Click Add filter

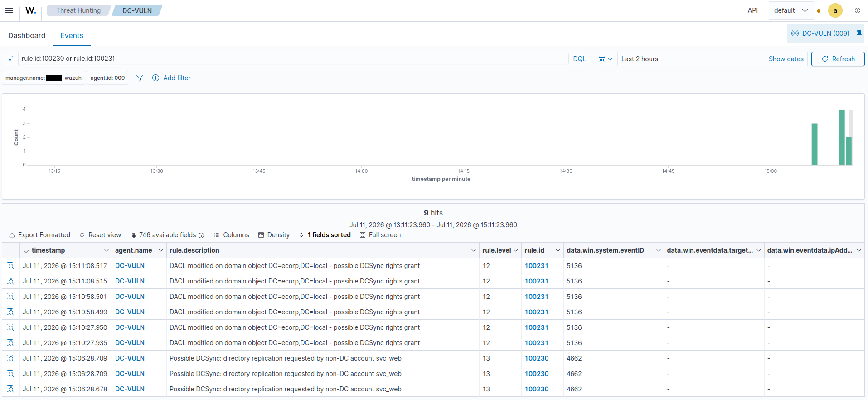click(x=171, y=78)
